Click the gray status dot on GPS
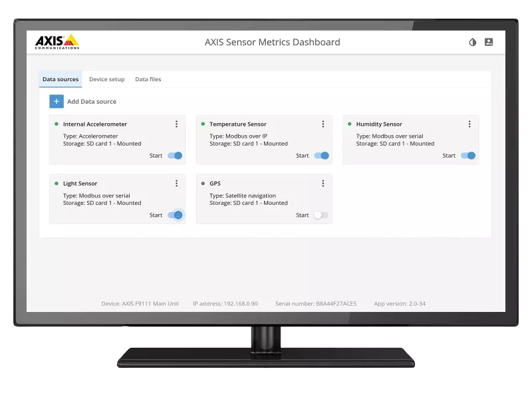 coord(202,183)
